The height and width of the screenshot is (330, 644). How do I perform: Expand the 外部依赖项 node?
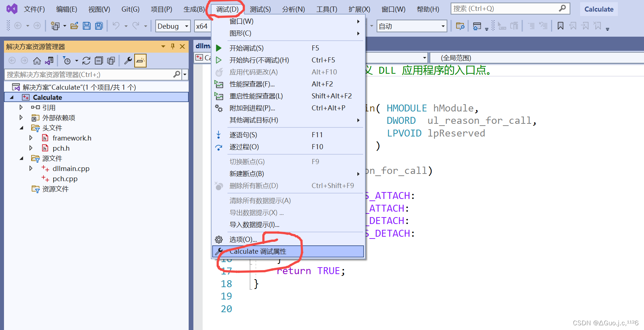21,118
